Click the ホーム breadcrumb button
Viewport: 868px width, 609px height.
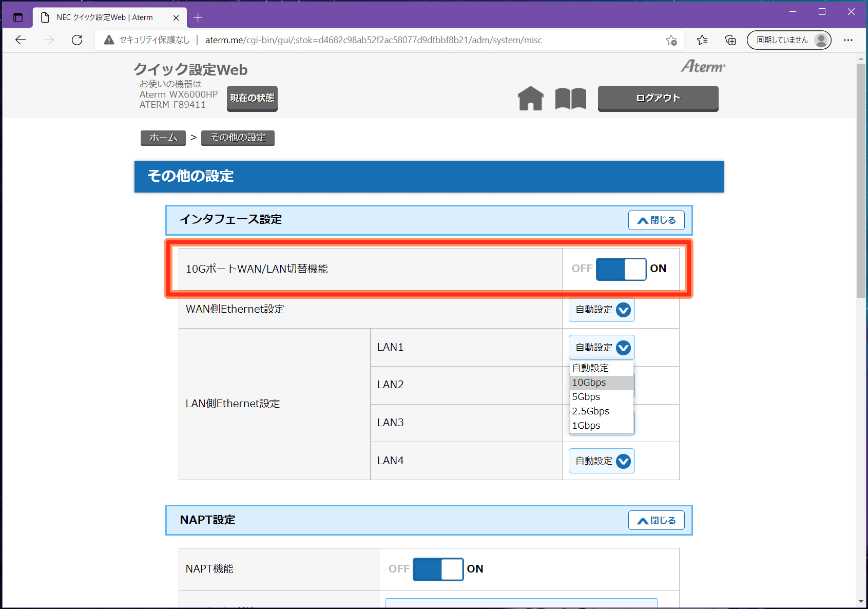[x=163, y=138]
